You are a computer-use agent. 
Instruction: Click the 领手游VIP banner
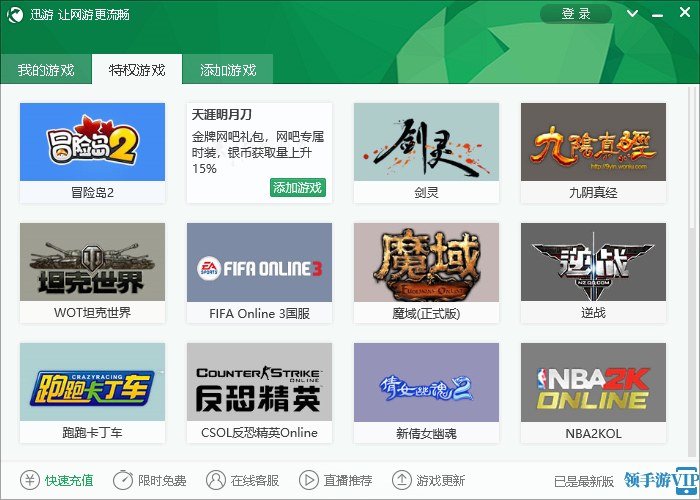662,480
